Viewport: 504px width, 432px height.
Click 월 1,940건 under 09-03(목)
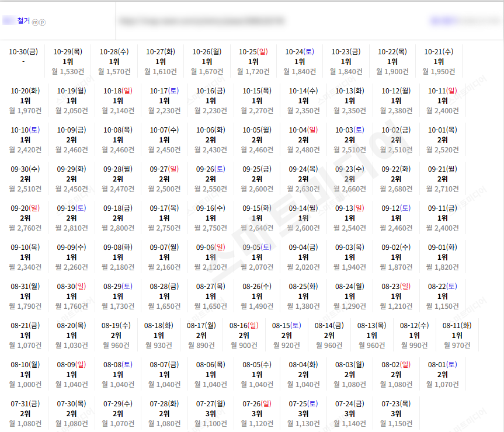(350, 267)
